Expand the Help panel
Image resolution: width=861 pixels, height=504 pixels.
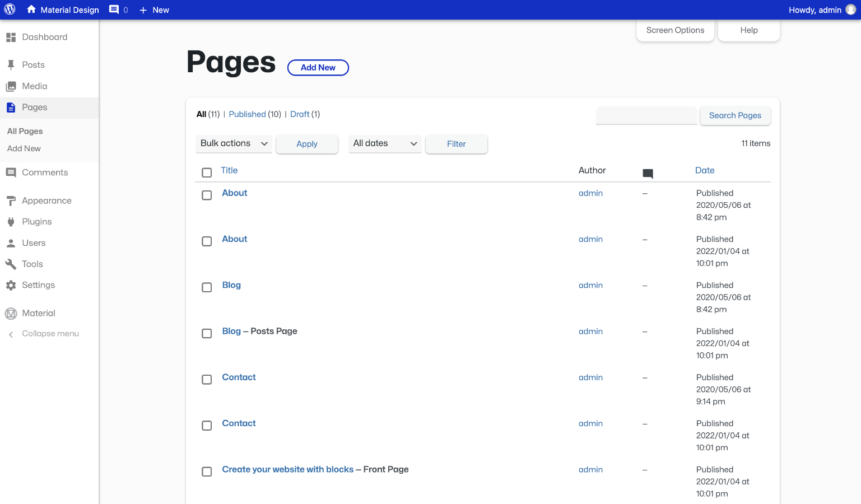(748, 30)
